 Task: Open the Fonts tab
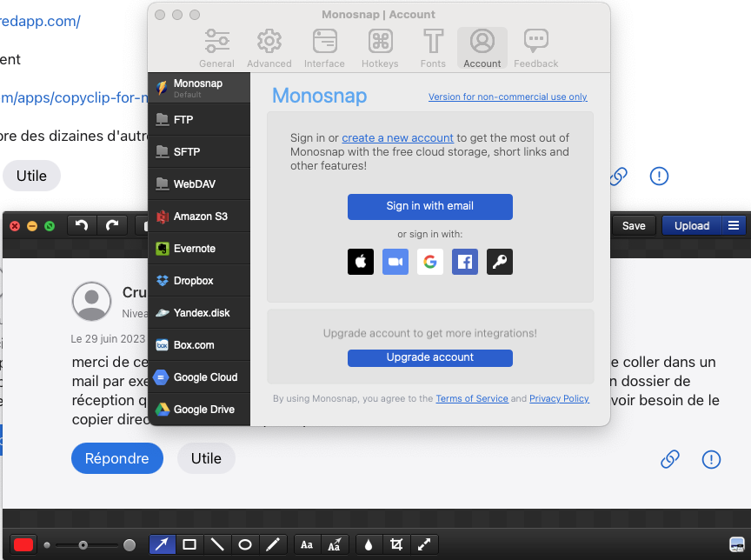point(433,49)
